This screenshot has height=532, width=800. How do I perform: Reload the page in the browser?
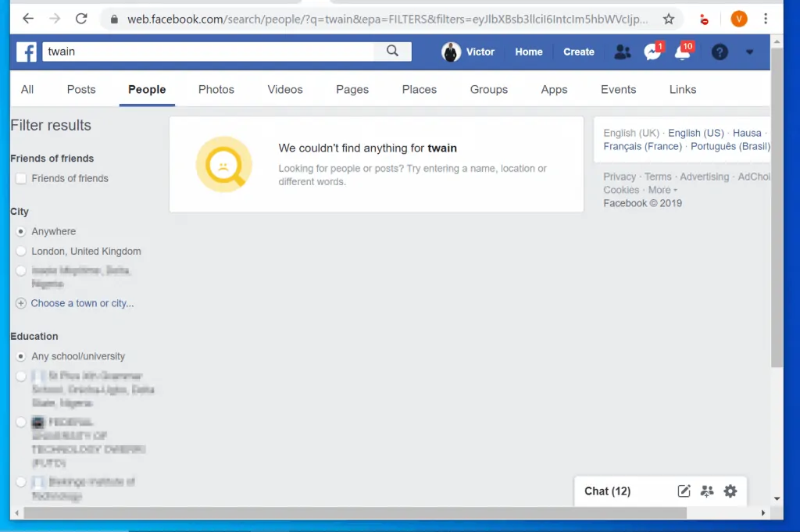click(x=81, y=19)
